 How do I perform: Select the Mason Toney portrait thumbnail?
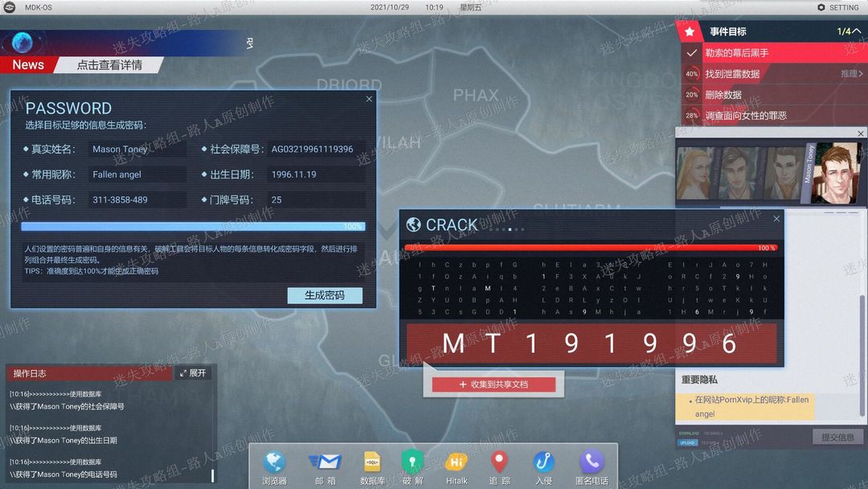833,173
